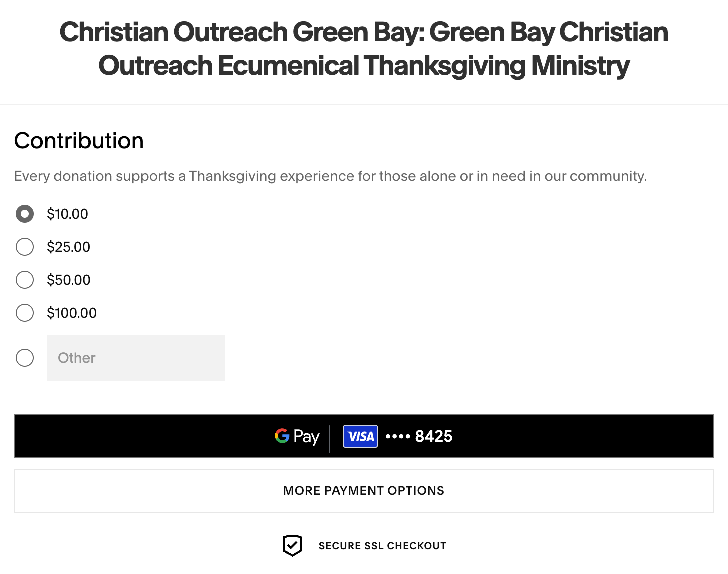Open More Payment Options

[x=364, y=491]
